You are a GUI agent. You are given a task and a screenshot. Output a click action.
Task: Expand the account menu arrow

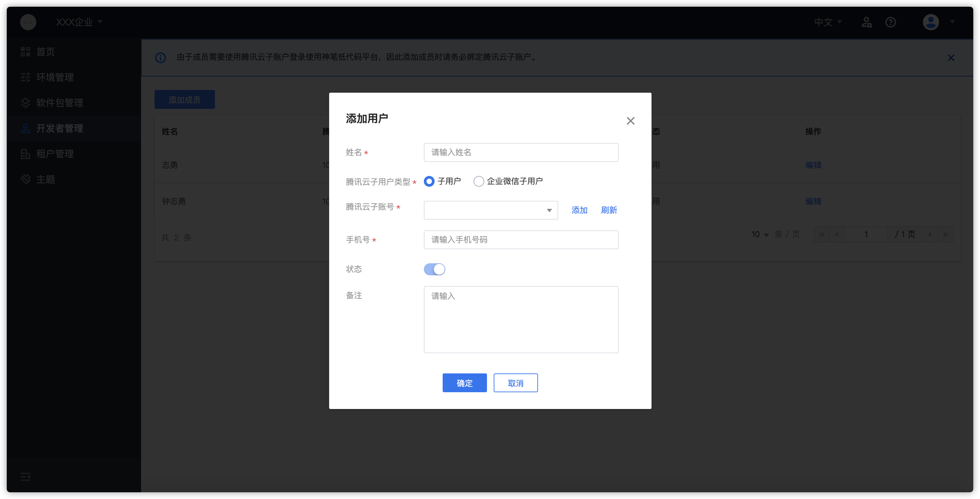(x=952, y=22)
